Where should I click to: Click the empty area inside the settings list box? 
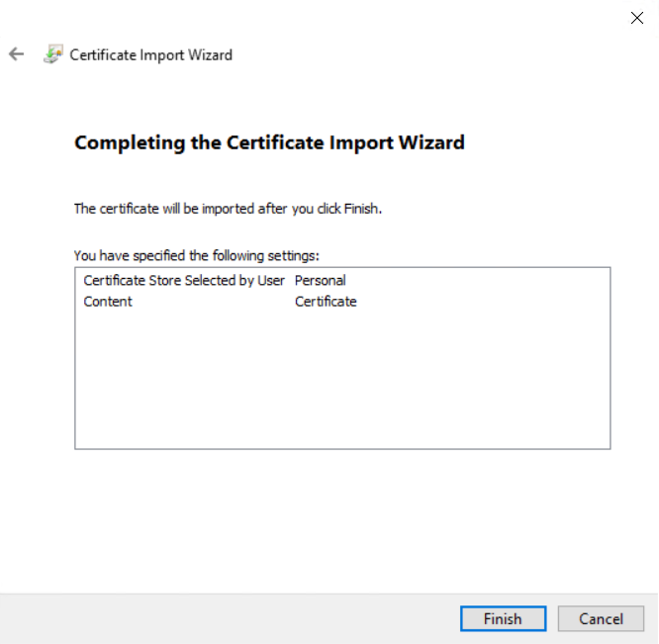pos(341,386)
